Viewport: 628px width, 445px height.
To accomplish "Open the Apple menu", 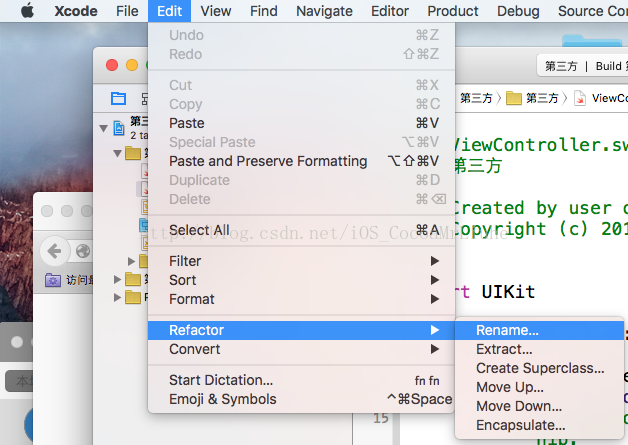I will [27, 11].
